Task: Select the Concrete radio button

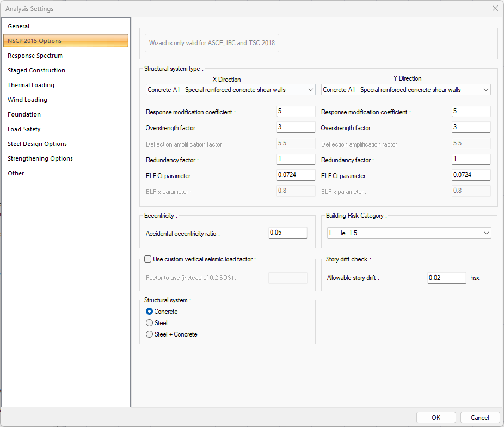Action: [150, 312]
